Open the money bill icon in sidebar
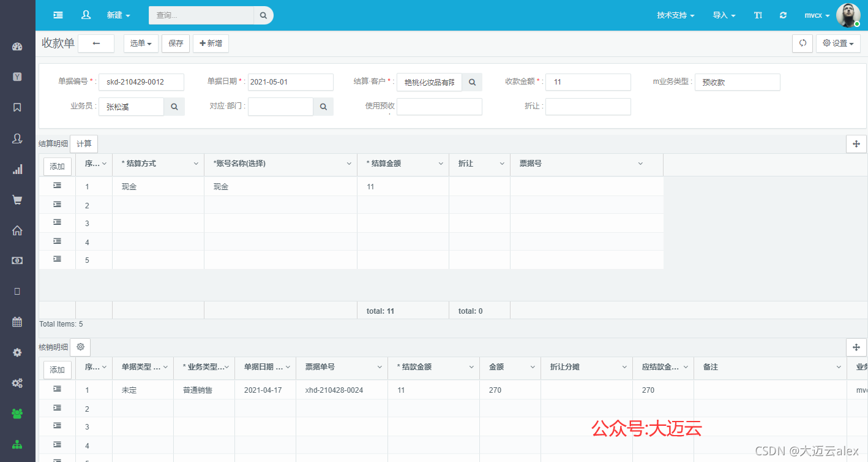868x462 pixels. (17, 260)
